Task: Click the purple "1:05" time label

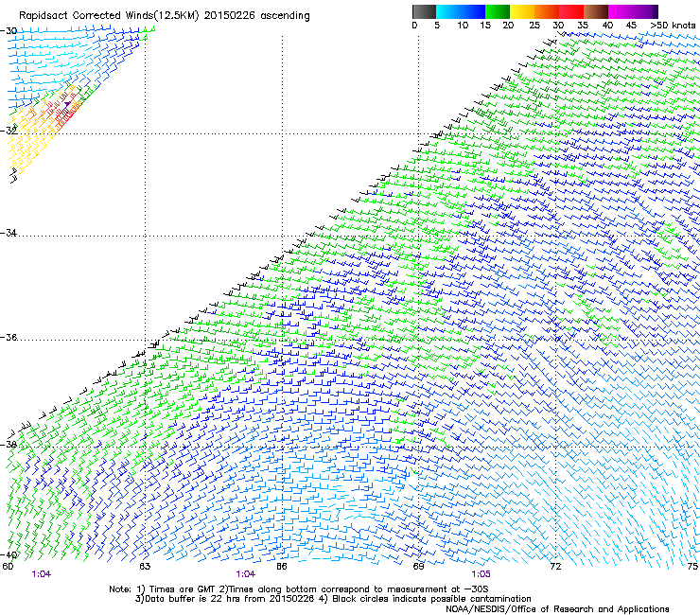Action: click(481, 574)
